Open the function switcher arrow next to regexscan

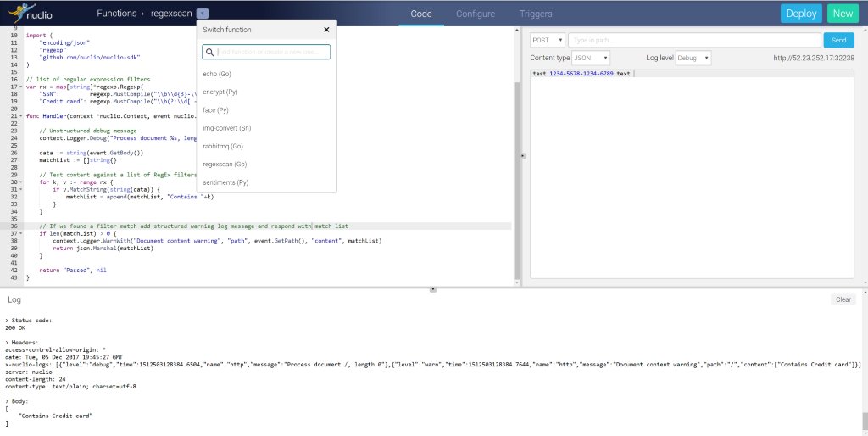point(203,14)
